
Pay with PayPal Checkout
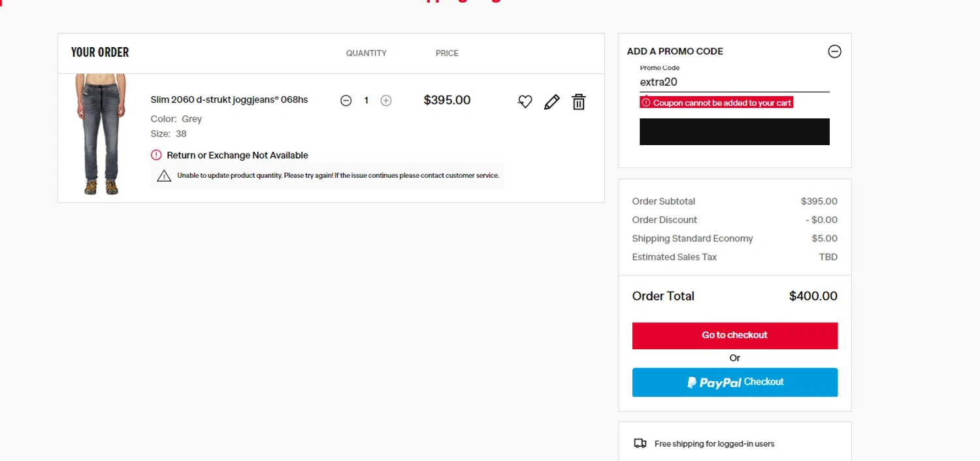(x=734, y=383)
